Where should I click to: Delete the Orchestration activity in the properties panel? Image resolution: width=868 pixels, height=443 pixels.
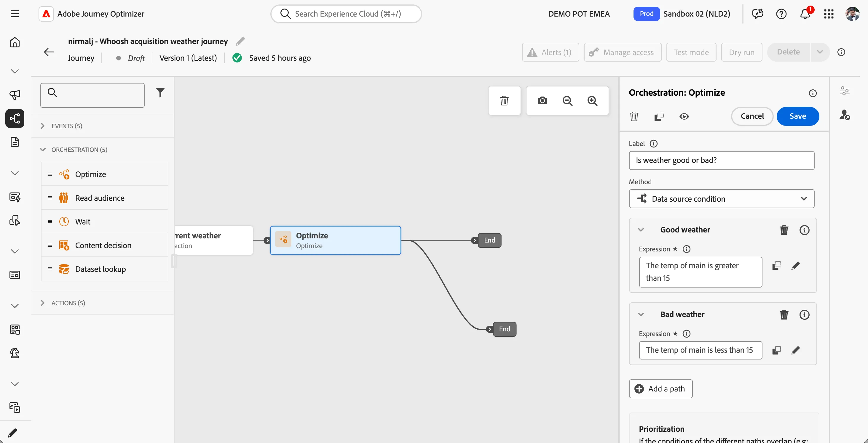(634, 116)
